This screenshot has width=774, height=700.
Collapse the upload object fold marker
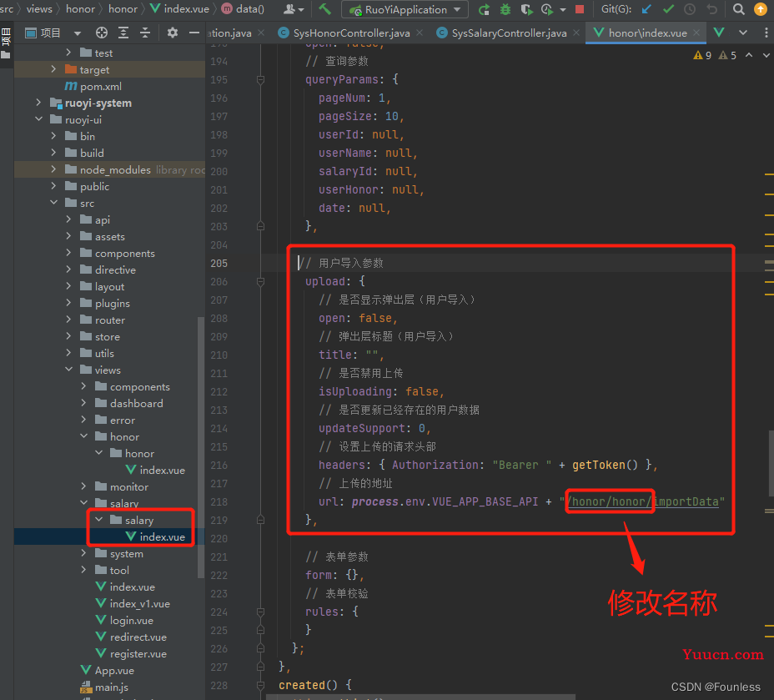(x=260, y=281)
